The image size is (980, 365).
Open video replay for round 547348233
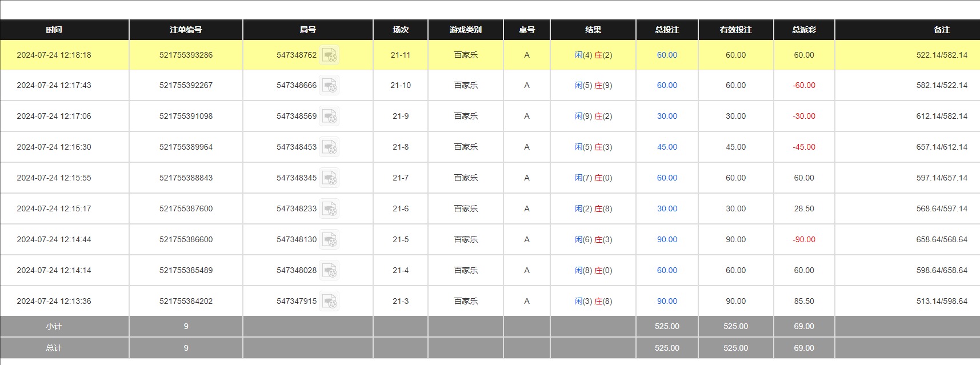tap(330, 208)
